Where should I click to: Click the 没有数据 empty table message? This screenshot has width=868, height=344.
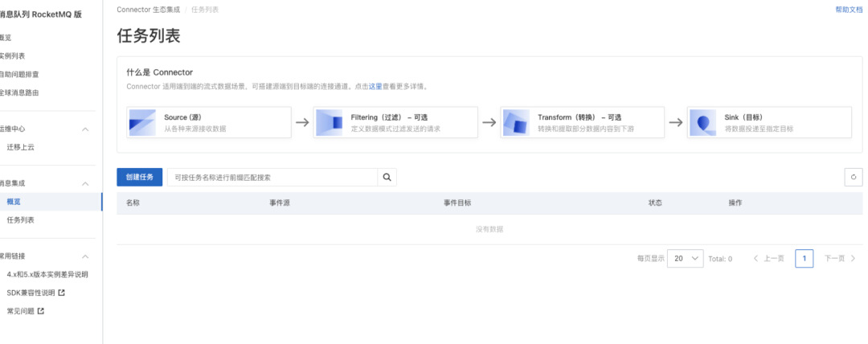[489, 229]
